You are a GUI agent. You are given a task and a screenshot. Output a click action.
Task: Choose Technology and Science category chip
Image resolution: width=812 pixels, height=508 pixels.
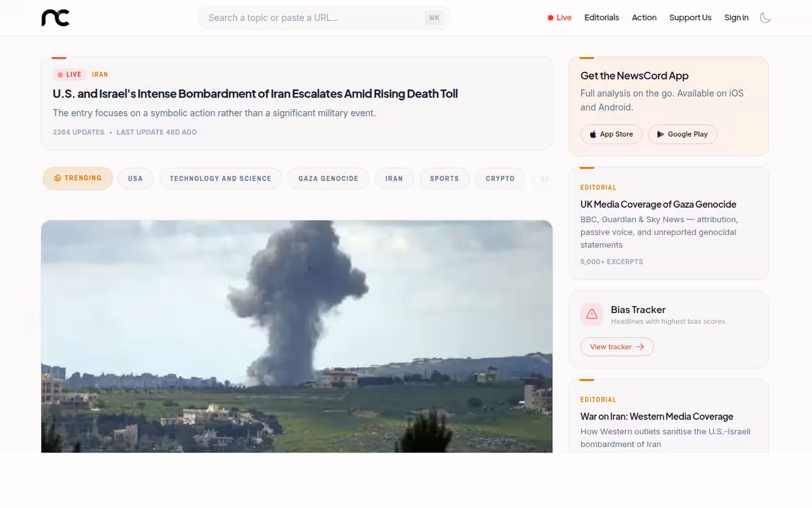point(221,179)
